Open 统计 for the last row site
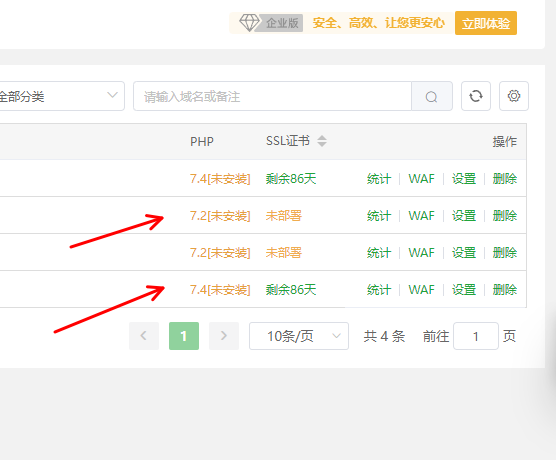Screen dimensions: 556x460 (x=379, y=290)
